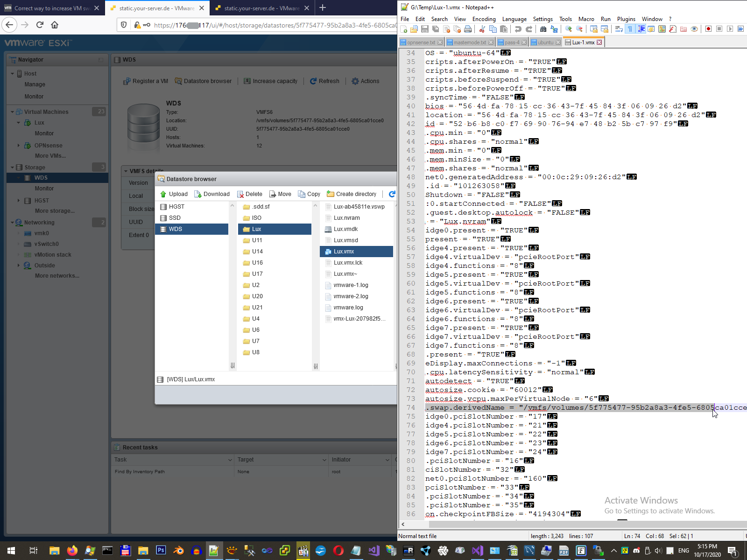Toggle the Show Indent Guide button
The width and height of the screenshot is (747, 560).
[641, 29]
